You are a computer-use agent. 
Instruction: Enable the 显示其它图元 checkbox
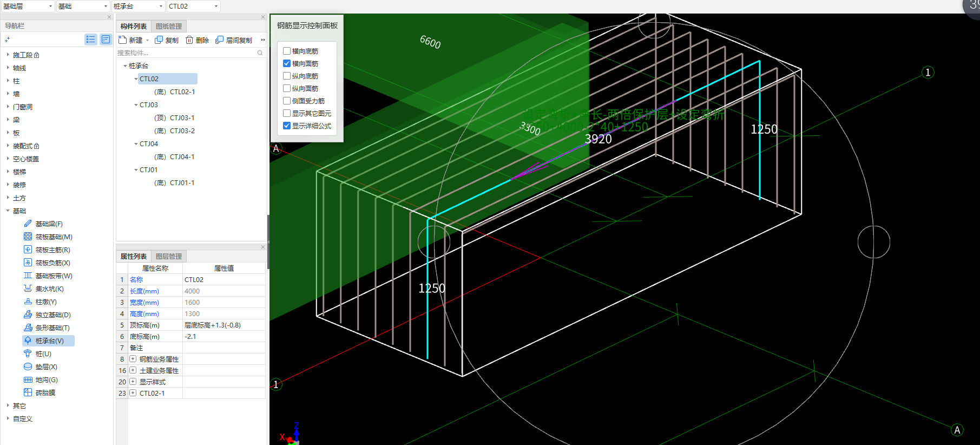click(x=287, y=113)
